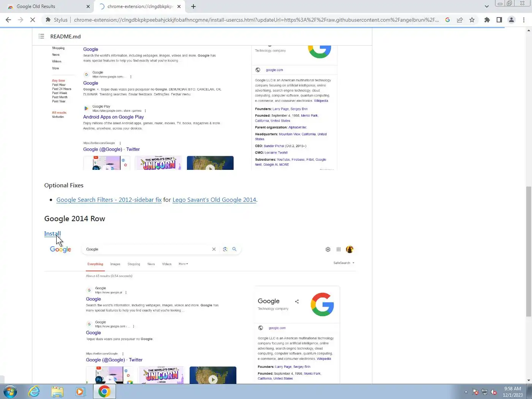This screenshot has height=399, width=532.
Task: Click the address bar URL field
Action: (256, 20)
